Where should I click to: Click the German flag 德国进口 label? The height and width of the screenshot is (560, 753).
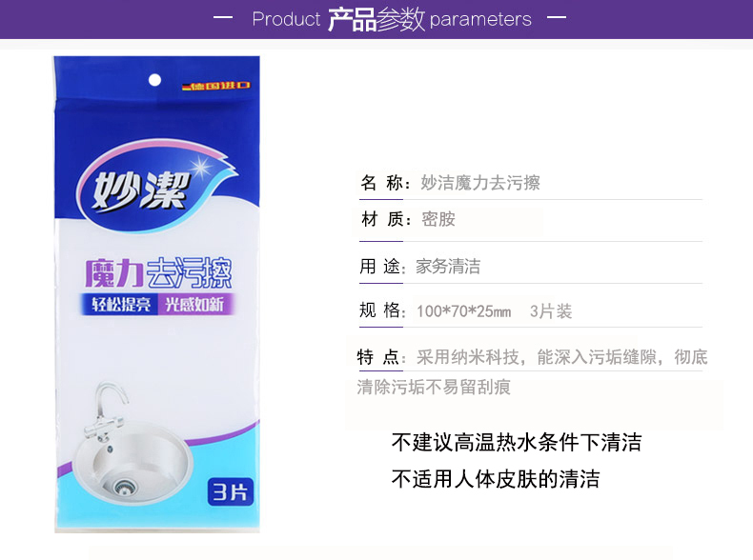(x=216, y=86)
